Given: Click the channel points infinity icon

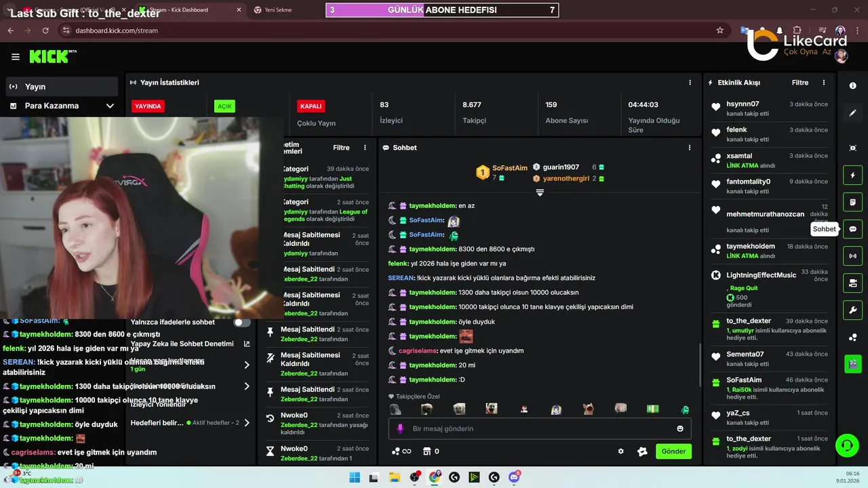Looking at the screenshot, I should click(401, 451).
